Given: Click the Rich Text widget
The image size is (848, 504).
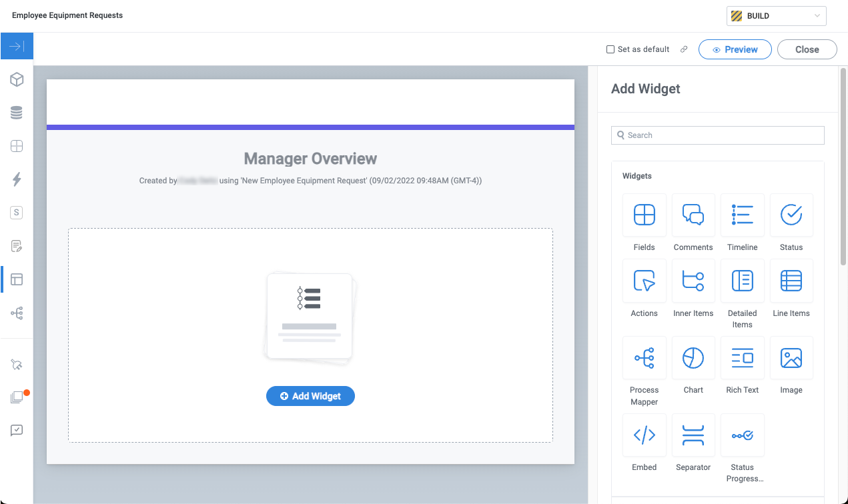Looking at the screenshot, I should (x=742, y=358).
